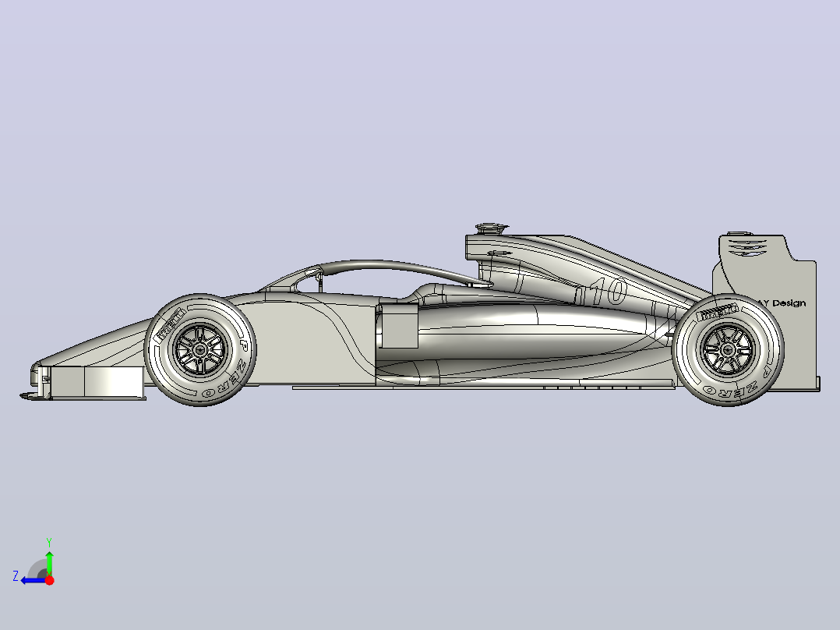Click the 'Design' text on the rear wing endplate
The height and width of the screenshot is (630, 840).
789,303
